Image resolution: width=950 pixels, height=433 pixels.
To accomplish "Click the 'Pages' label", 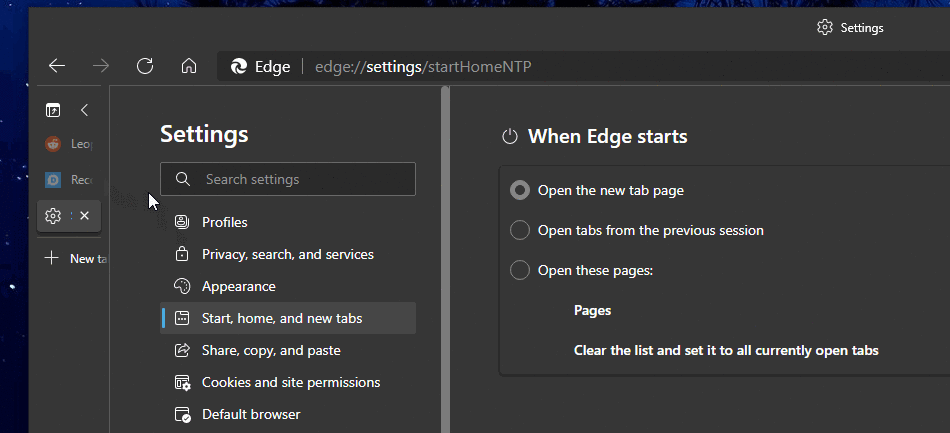I will click(x=593, y=311).
